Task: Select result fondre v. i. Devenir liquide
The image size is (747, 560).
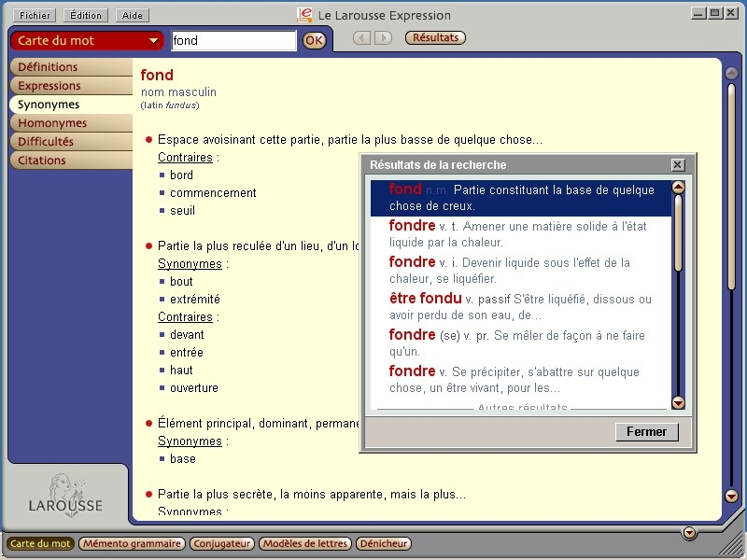Action: 521,270
